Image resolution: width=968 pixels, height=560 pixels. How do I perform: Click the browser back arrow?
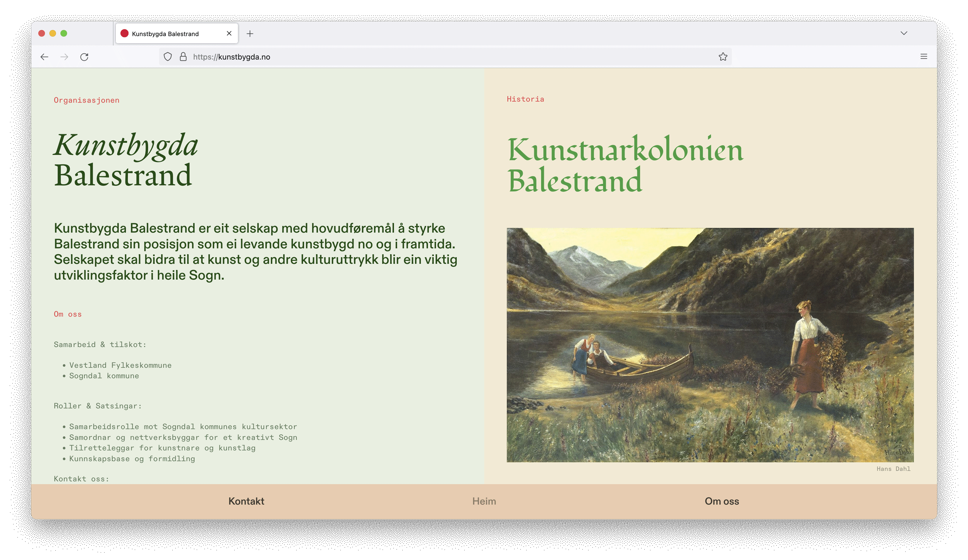pos(44,57)
